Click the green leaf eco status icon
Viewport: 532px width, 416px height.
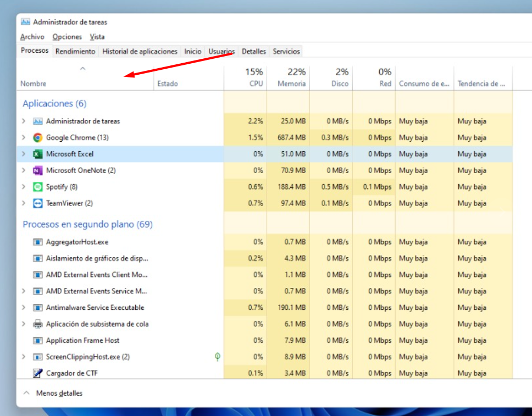point(218,356)
